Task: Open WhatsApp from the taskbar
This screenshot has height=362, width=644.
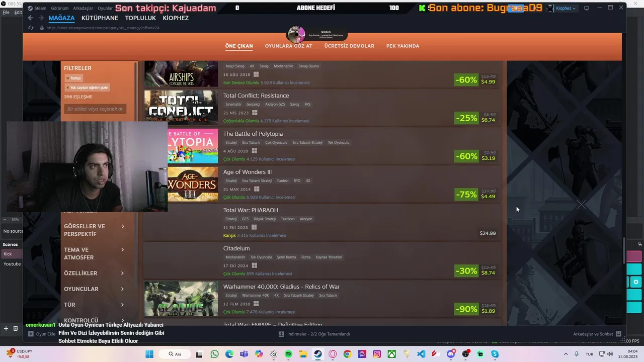Action: (215, 354)
